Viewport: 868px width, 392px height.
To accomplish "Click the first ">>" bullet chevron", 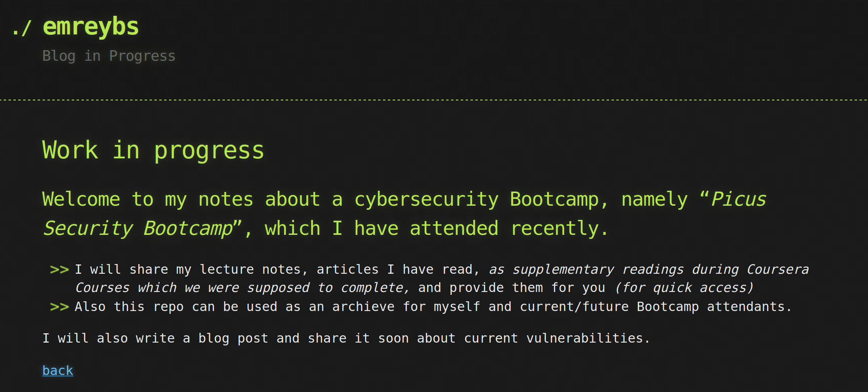I will (59, 268).
